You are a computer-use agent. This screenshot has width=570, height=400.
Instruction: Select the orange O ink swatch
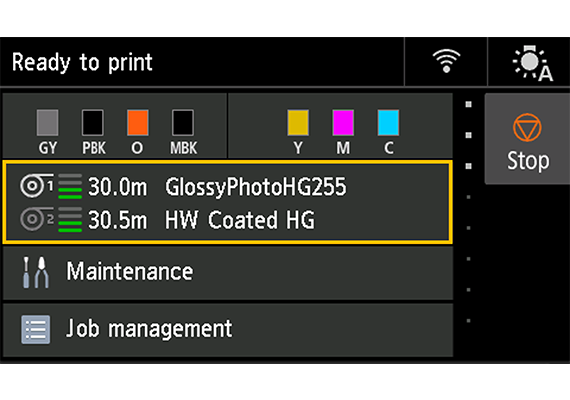coord(137,123)
